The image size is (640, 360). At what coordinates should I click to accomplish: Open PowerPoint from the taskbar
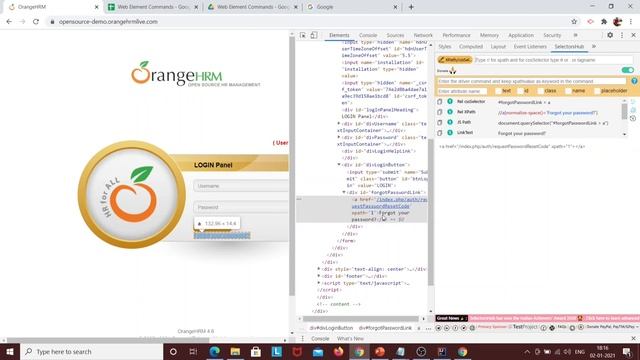click(x=380, y=351)
